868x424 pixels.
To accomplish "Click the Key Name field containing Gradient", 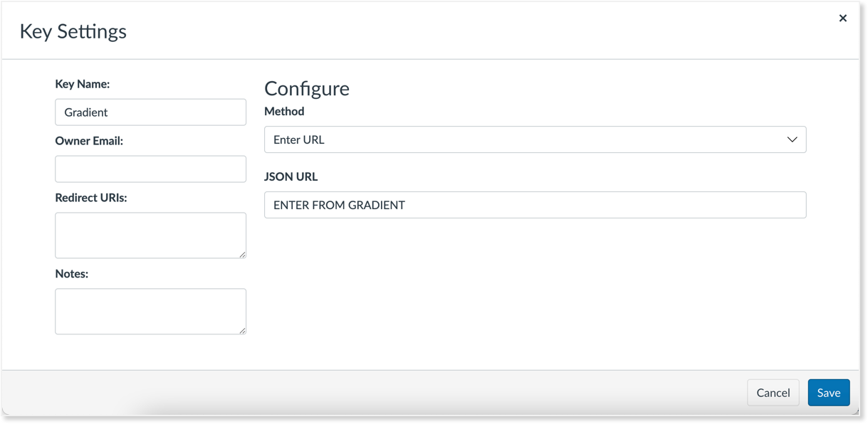I will tap(150, 112).
